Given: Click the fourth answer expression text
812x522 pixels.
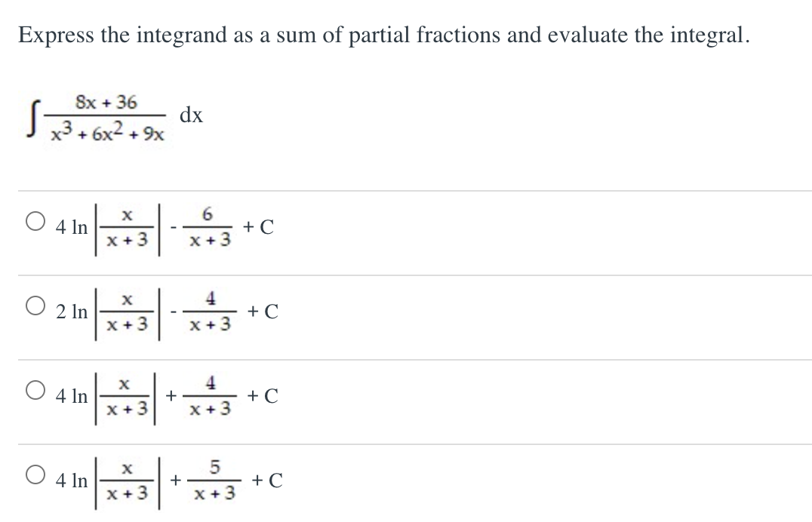Looking at the screenshot, I should (x=162, y=479).
